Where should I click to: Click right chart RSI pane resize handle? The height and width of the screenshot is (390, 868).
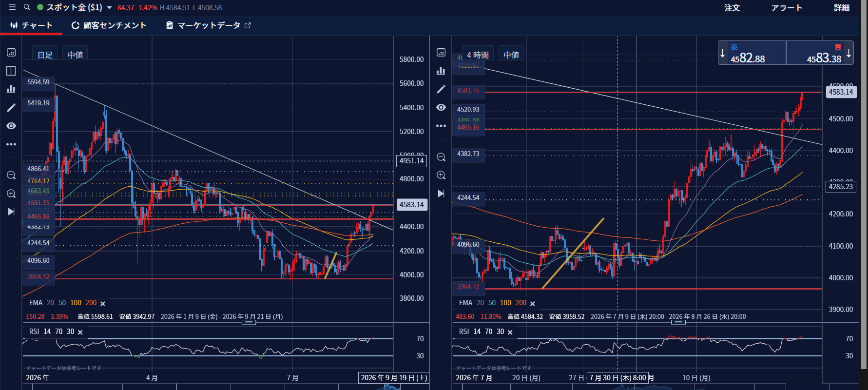pos(678,322)
